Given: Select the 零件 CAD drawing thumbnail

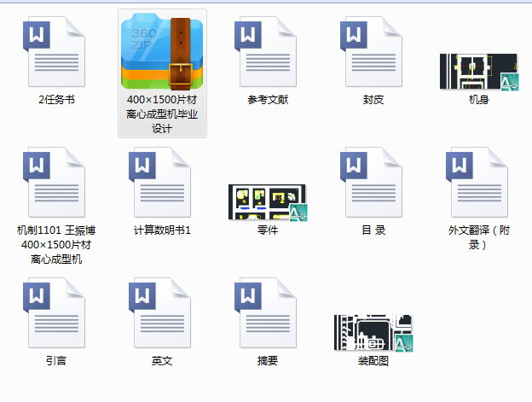Looking at the screenshot, I should coord(268,202).
